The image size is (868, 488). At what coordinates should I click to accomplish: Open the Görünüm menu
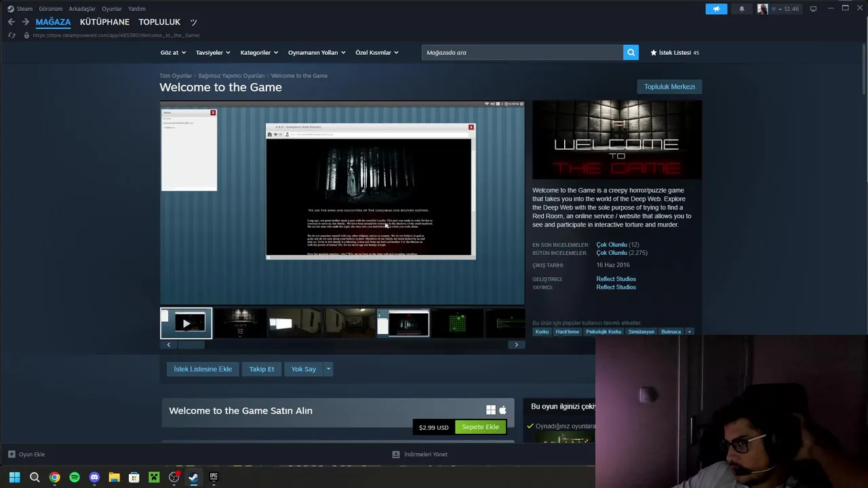[x=50, y=9]
